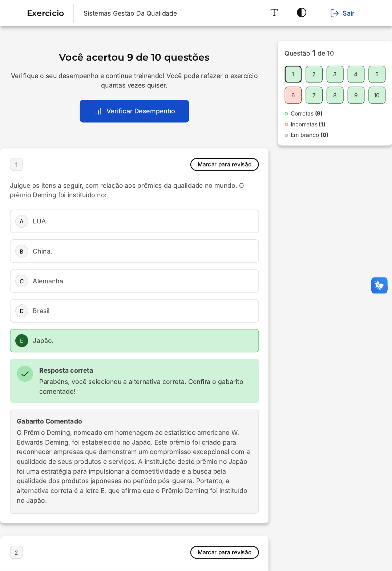This screenshot has height=571, width=392.
Task: Click the Verificar Desempenho button
Action: [134, 111]
